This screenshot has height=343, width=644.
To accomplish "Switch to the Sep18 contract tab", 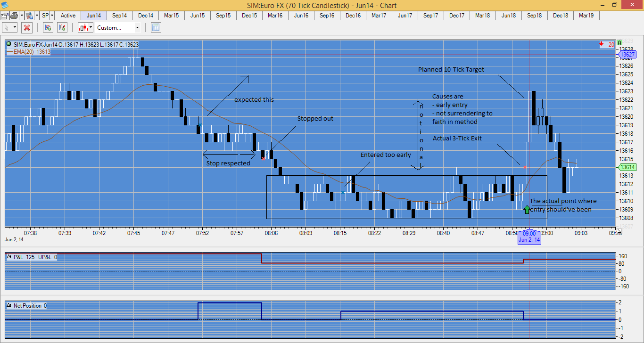I will pos(535,16).
